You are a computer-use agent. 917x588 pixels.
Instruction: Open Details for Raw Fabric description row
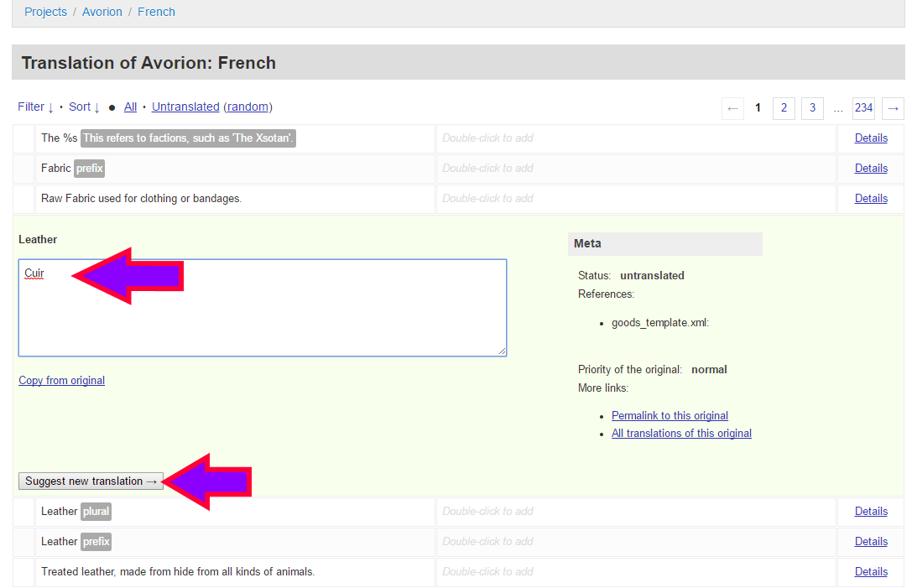pyautogui.click(x=871, y=199)
